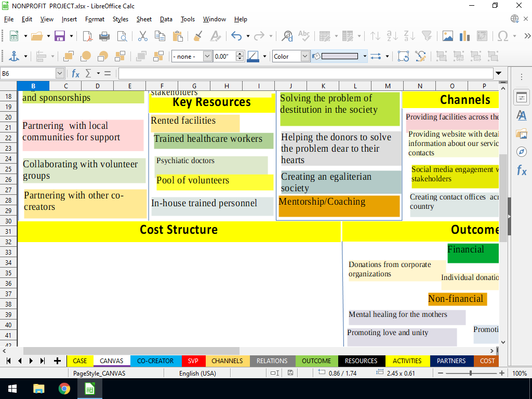Click the Cut scissors icon
Image resolution: width=532 pixels, height=399 pixels.
(142, 36)
